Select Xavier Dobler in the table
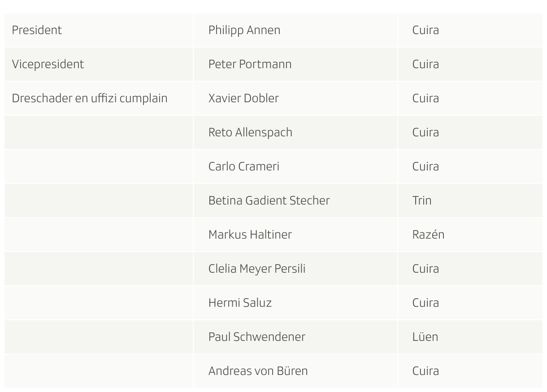 [x=243, y=98]
